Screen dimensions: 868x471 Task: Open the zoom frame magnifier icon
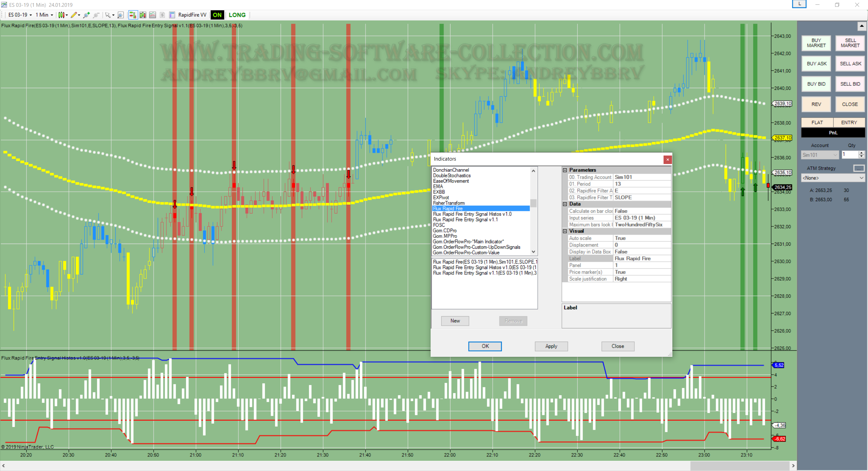click(120, 15)
